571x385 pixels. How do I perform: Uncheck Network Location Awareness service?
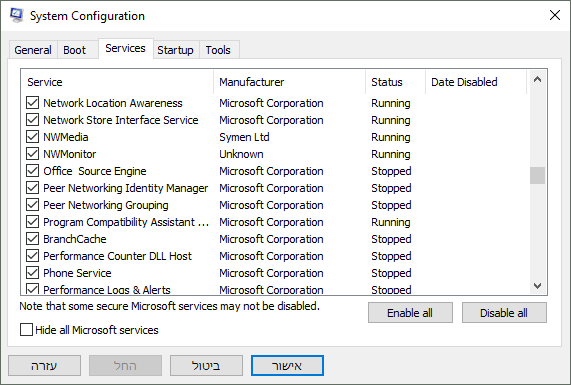click(x=32, y=103)
